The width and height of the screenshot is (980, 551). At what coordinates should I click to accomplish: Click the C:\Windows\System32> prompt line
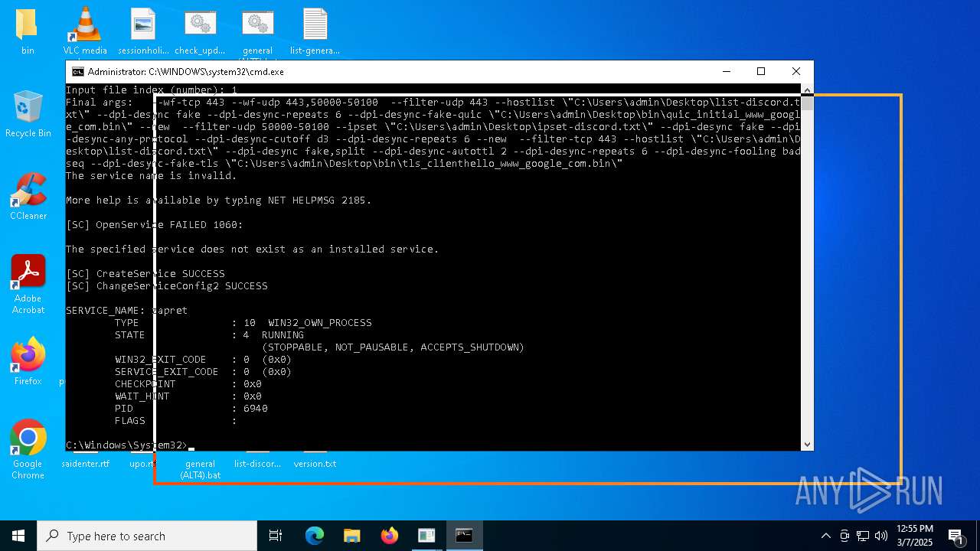127,445
